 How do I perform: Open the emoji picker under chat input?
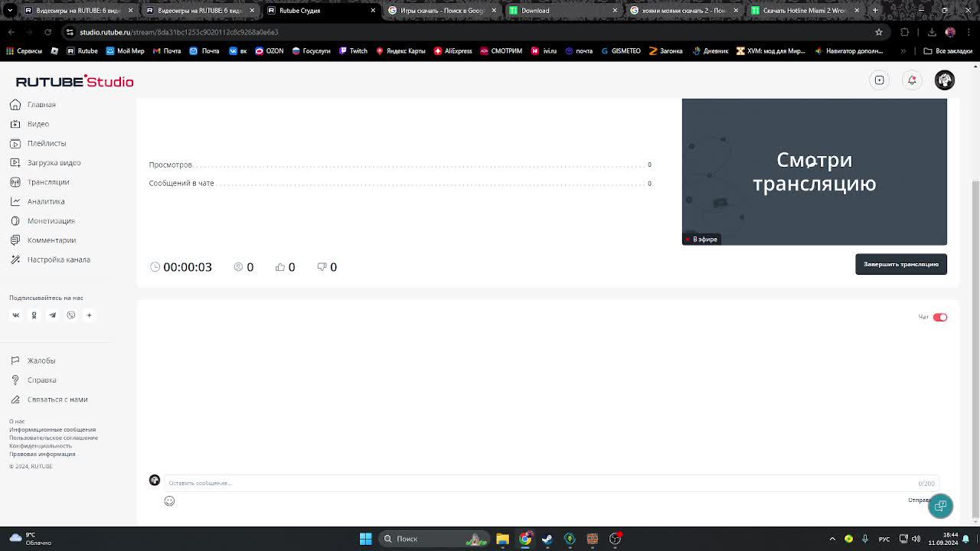pos(169,501)
